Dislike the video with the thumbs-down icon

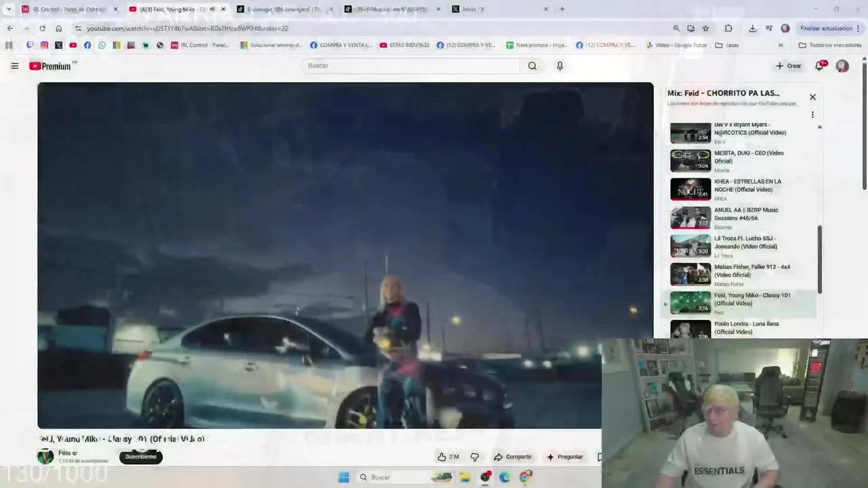pos(475,457)
